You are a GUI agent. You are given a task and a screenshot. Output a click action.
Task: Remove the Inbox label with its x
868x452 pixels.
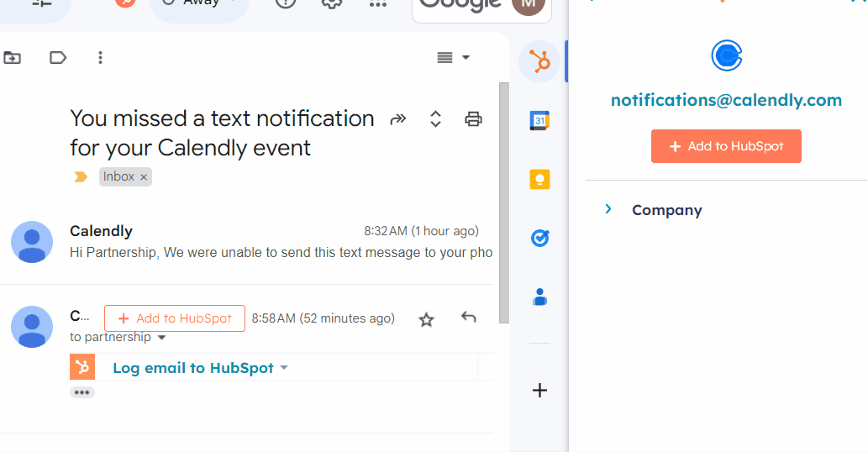pyautogui.click(x=144, y=177)
